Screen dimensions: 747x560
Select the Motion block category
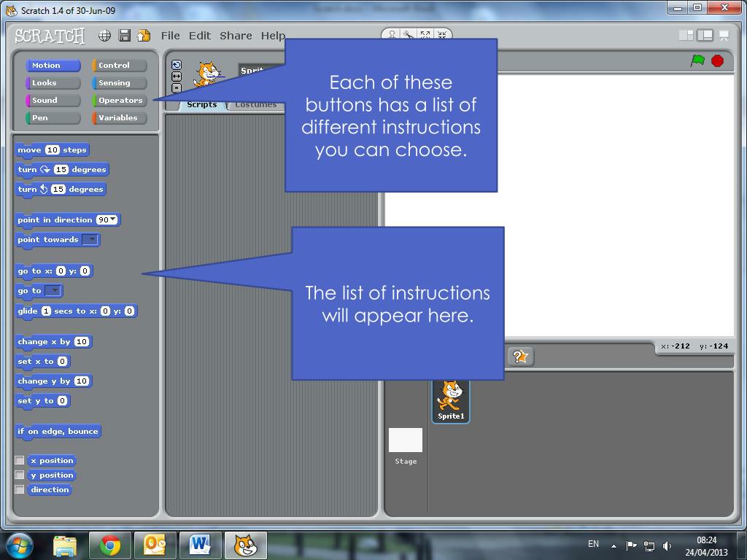53,65
